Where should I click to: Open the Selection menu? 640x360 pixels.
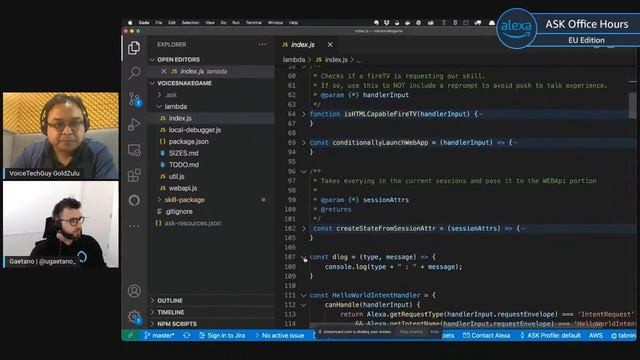(190, 23)
